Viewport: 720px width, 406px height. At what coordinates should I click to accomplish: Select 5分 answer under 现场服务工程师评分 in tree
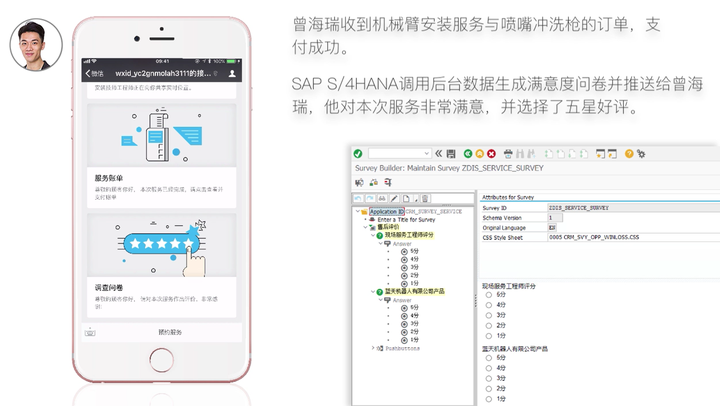pos(414,251)
